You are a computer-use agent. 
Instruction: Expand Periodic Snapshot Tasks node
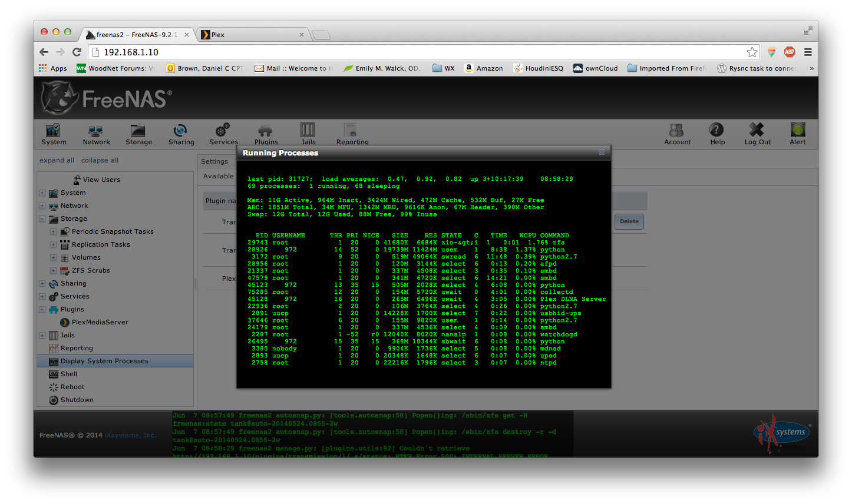(x=54, y=232)
